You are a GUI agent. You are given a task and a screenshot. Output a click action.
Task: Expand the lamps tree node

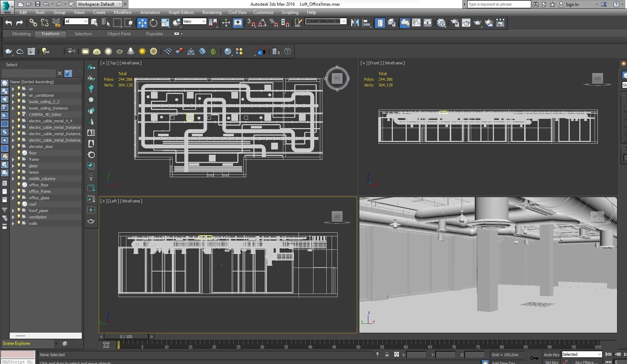[13, 172]
